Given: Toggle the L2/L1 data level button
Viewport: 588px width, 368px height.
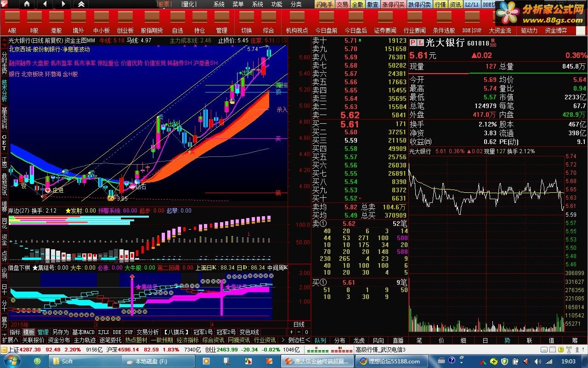Looking at the screenshot, I should click(471, 4).
